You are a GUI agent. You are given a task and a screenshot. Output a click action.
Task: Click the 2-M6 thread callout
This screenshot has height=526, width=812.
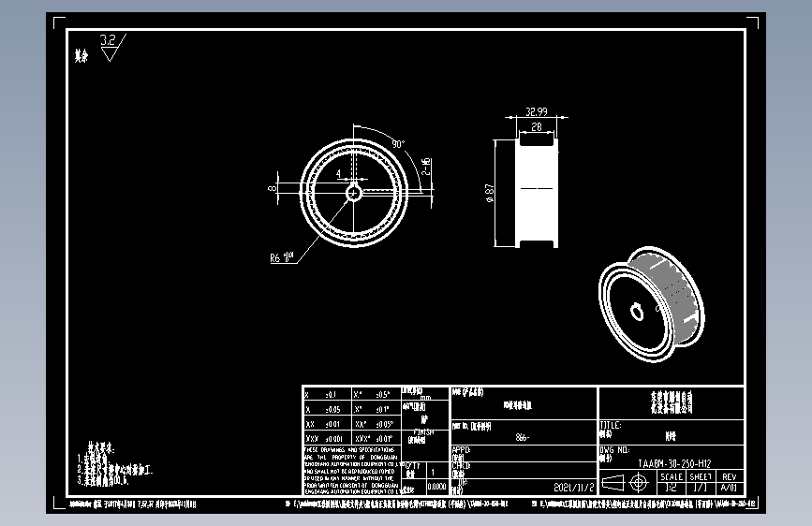(x=426, y=167)
